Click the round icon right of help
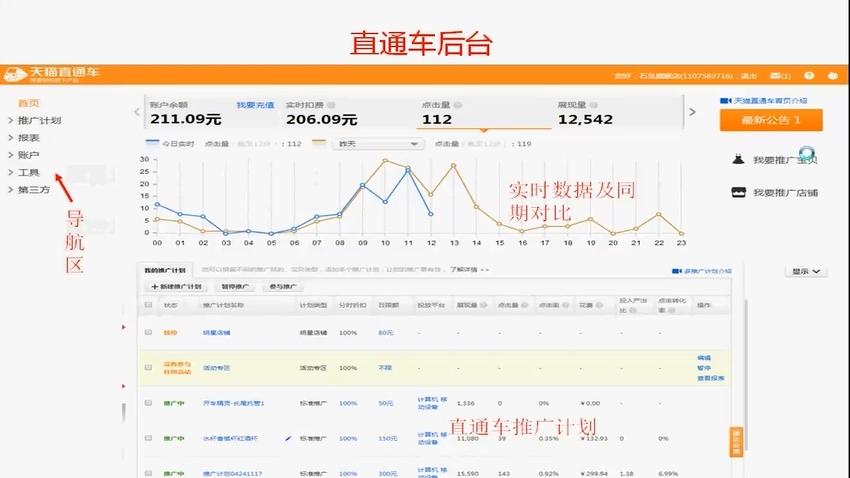This screenshot has width=850, height=478. click(833, 75)
